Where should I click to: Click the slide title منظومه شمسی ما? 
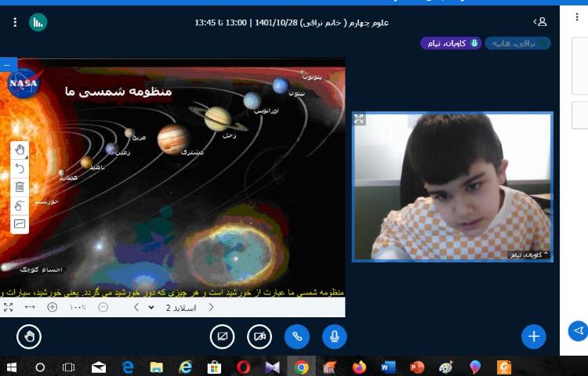[118, 91]
